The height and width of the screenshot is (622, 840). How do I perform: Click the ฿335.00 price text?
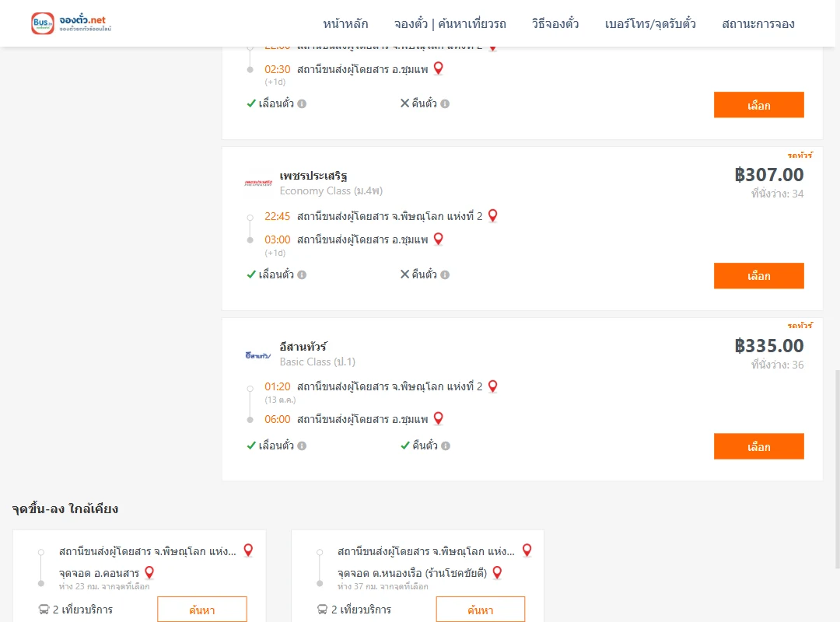tap(768, 345)
